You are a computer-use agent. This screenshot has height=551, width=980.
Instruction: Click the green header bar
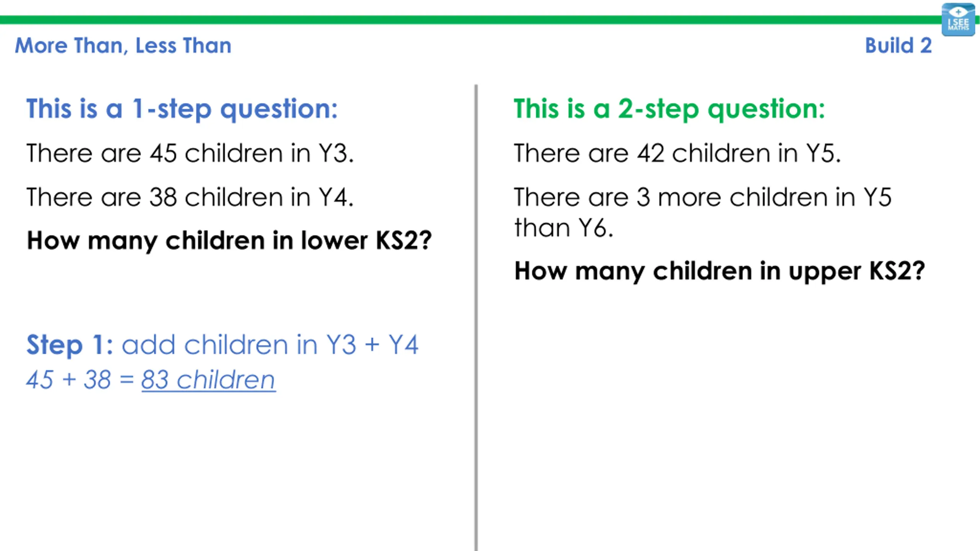[470, 20]
